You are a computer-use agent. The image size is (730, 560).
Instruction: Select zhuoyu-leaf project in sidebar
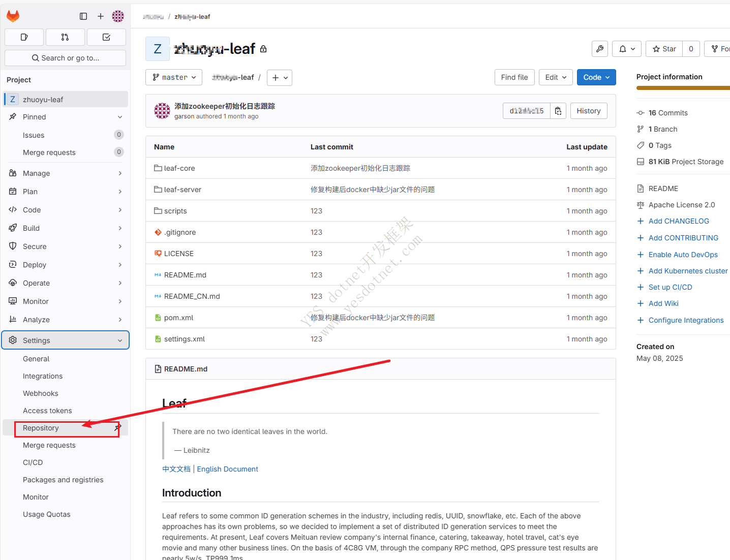point(65,100)
